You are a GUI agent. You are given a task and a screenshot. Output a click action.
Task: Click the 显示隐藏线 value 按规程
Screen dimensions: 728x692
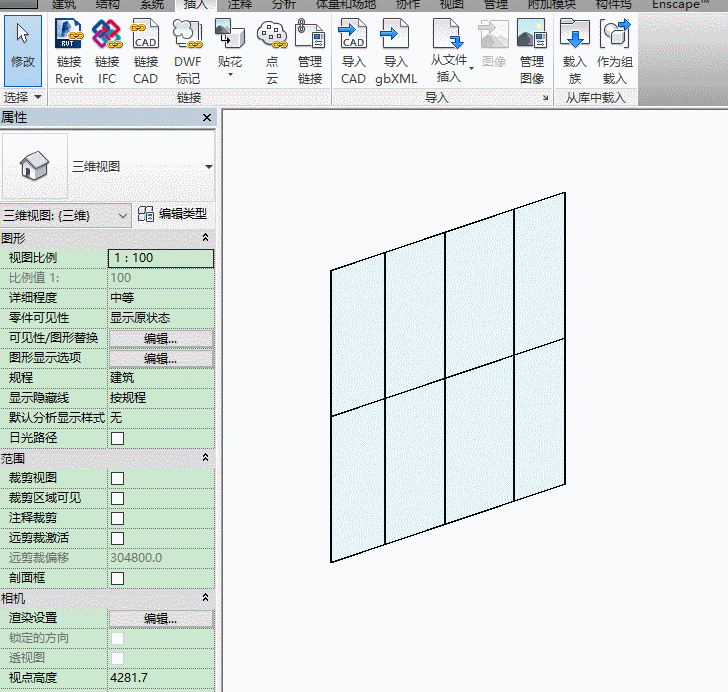coord(161,398)
